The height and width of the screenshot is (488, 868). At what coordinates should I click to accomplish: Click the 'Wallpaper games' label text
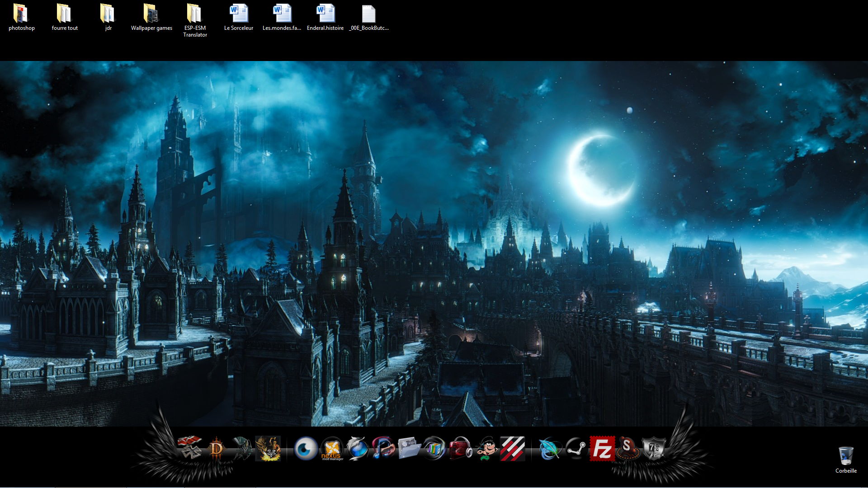click(151, 28)
